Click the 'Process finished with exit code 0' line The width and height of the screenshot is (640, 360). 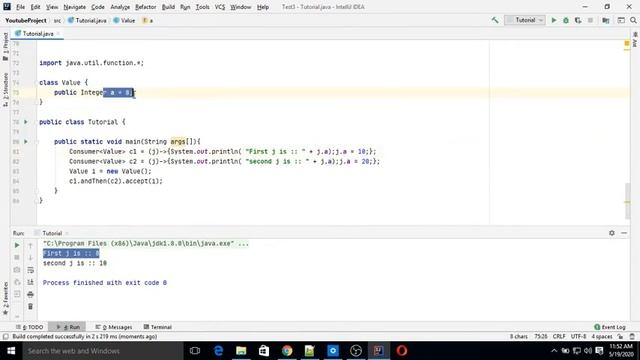pyautogui.click(x=105, y=282)
